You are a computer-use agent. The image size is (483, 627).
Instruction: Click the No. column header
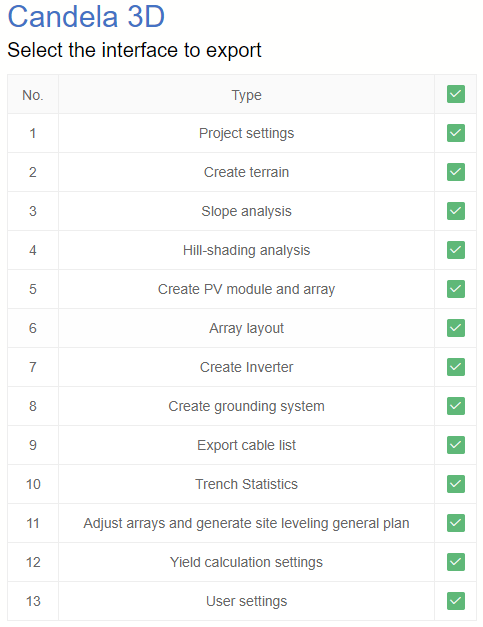coord(33,95)
